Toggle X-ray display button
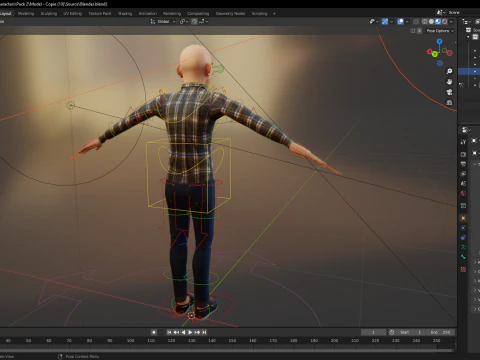Image resolution: width=480 pixels, height=360 pixels. point(416,22)
